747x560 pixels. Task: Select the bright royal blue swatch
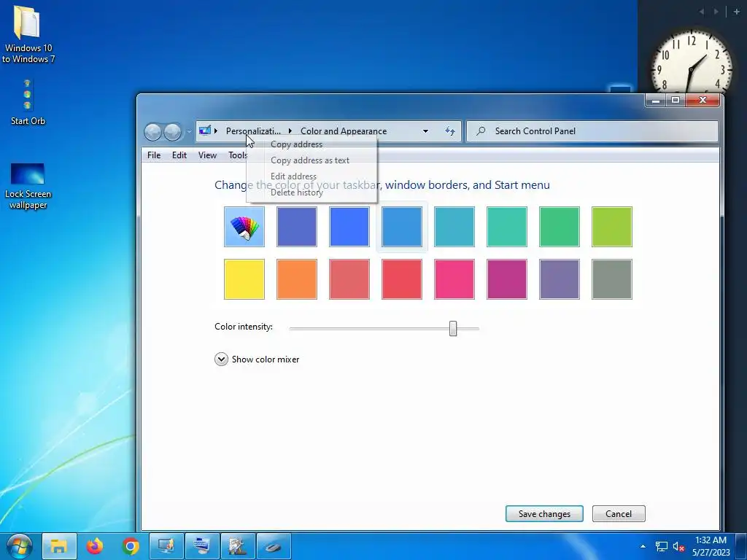tap(349, 227)
